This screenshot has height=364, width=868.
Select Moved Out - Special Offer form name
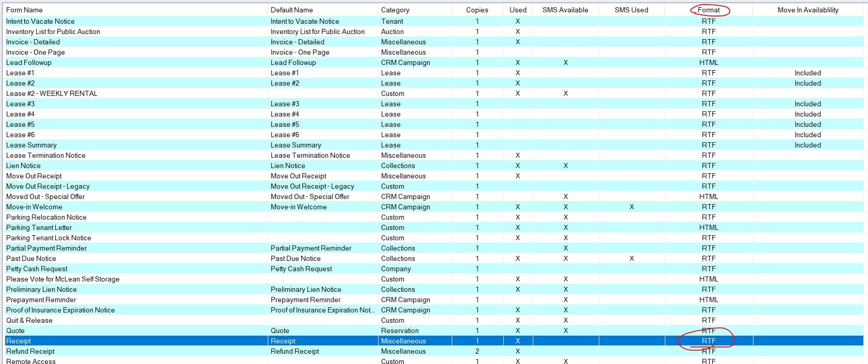coord(45,196)
